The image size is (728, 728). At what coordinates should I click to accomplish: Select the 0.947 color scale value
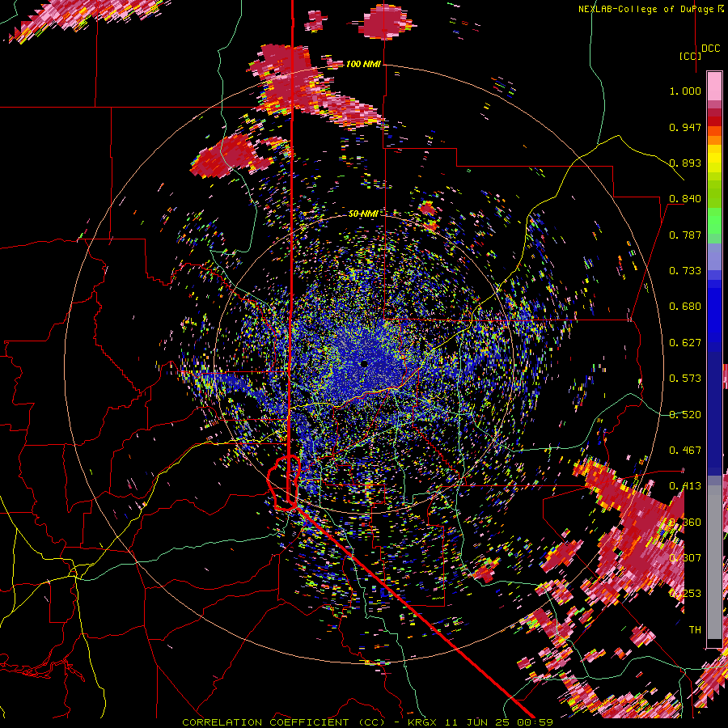[x=685, y=127]
